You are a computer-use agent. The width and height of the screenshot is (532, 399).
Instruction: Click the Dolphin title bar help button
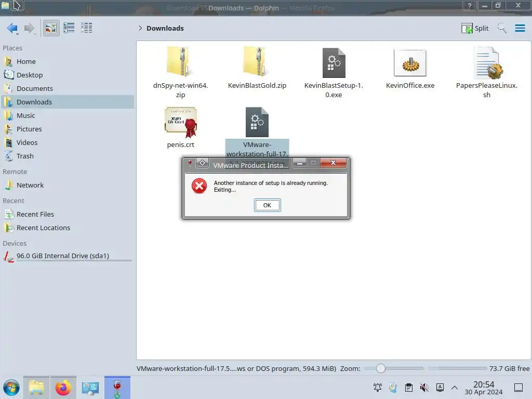click(470, 5)
